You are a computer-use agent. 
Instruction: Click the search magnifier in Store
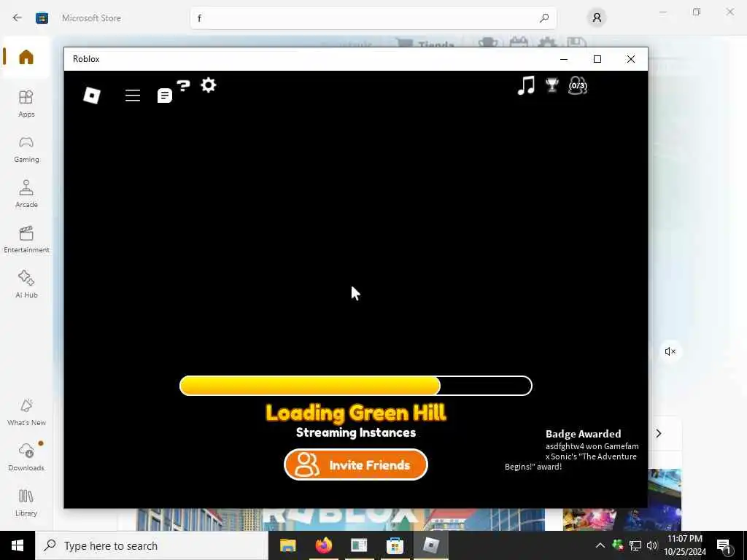(x=544, y=18)
